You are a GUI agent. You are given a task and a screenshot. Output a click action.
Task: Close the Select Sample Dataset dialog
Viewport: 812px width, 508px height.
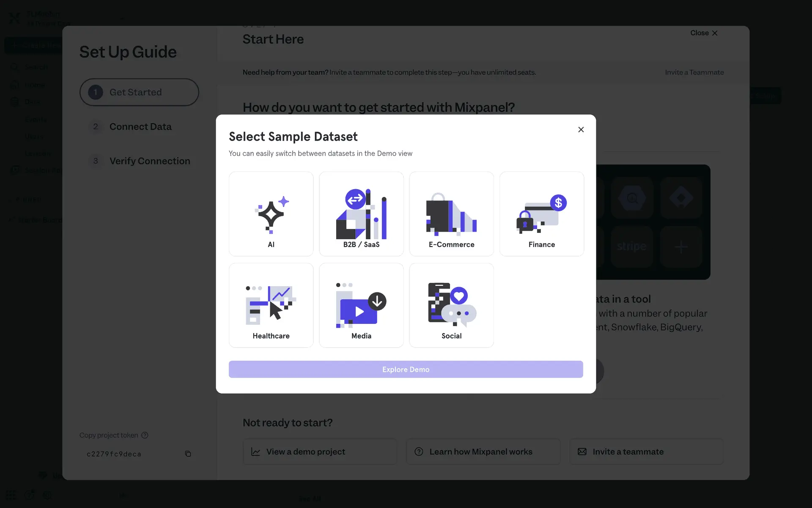point(581,130)
